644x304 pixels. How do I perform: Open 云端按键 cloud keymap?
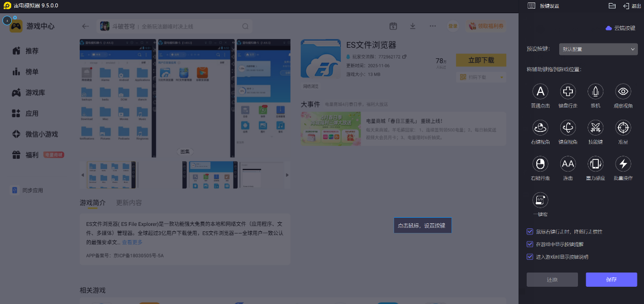[x=620, y=28]
